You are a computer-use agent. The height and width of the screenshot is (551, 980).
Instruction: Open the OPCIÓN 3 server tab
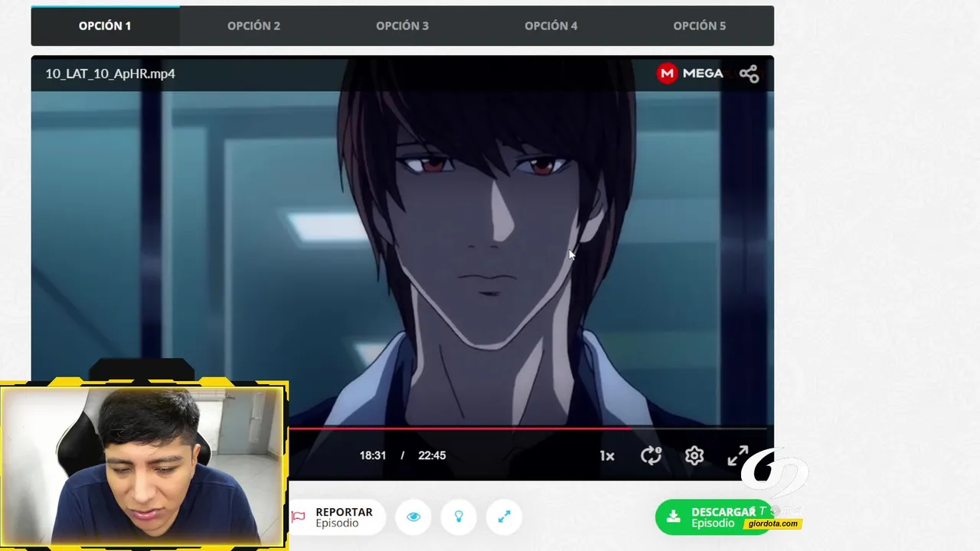[402, 26]
